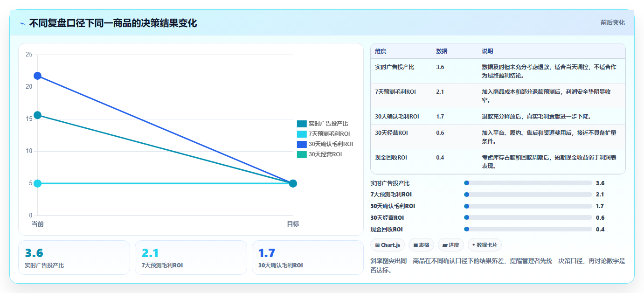Click the 30天确认毛利ROI progress bar
644x293 pixels.
click(528, 206)
